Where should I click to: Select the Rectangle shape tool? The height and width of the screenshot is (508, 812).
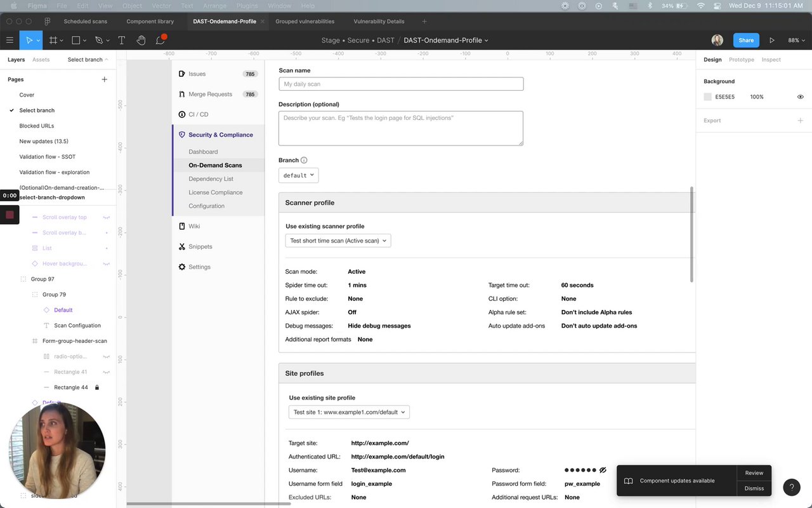(76, 40)
